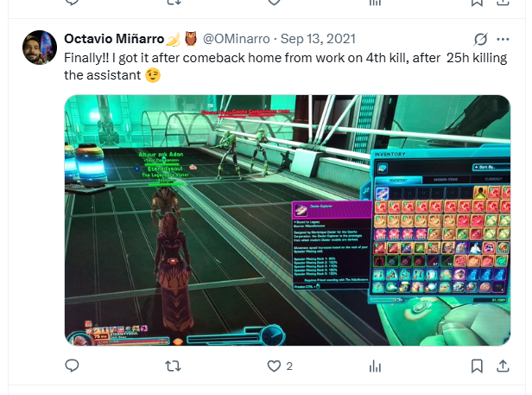View post analytics bar-chart icon
This screenshot has width=532, height=395.
375,366
